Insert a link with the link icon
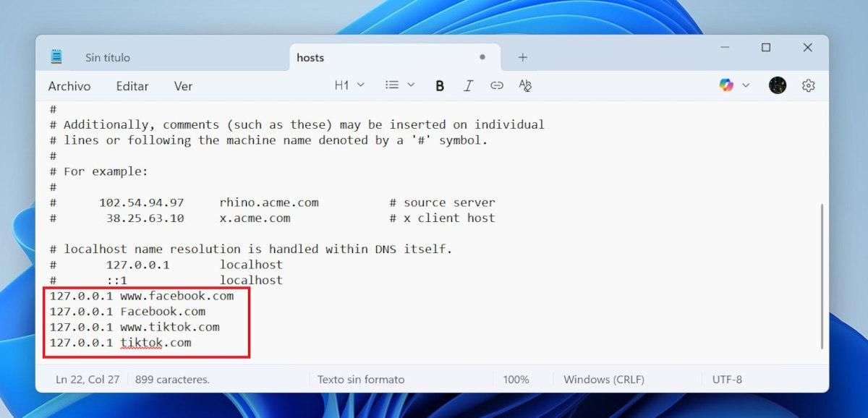868x418 pixels. [497, 85]
